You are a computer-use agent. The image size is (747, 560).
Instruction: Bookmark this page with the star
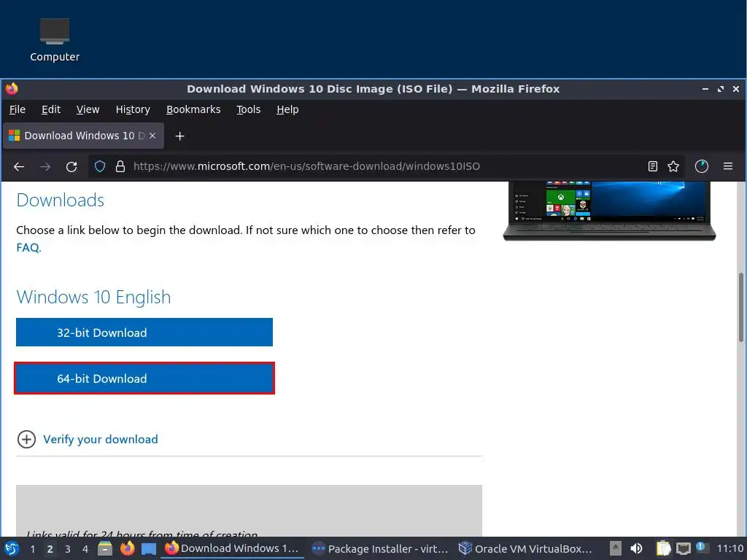[673, 166]
